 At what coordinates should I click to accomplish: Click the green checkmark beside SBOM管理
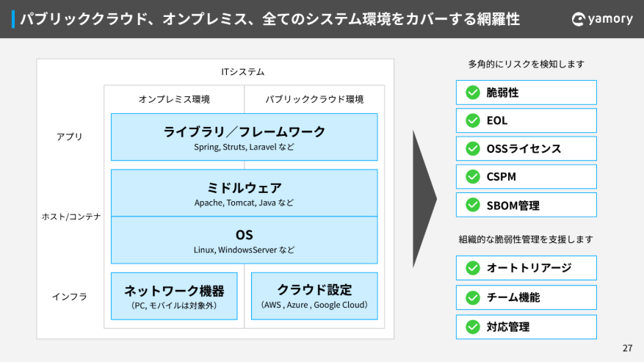click(472, 205)
